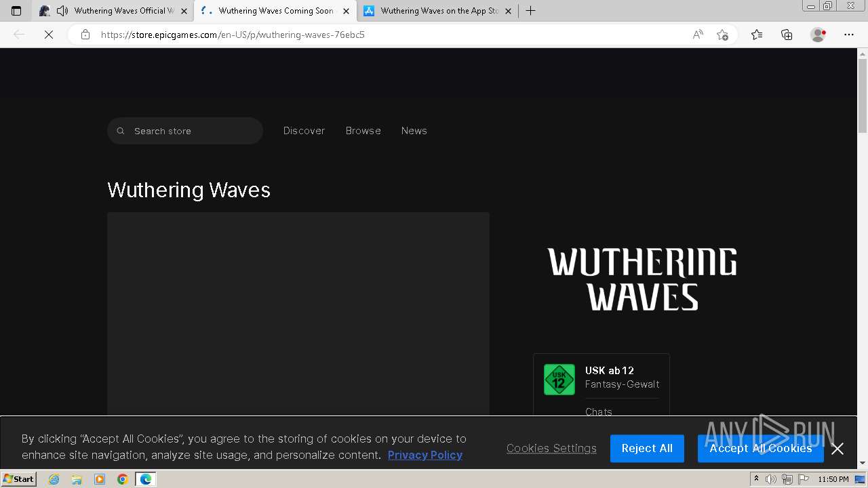Click the game media preview area

(x=298, y=314)
